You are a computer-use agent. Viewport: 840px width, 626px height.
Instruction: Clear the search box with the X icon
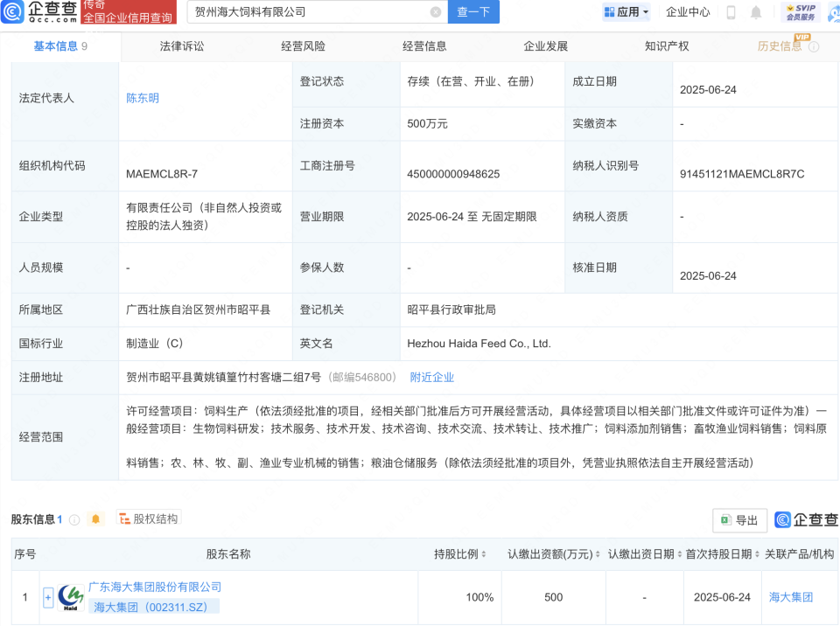pyautogui.click(x=436, y=11)
